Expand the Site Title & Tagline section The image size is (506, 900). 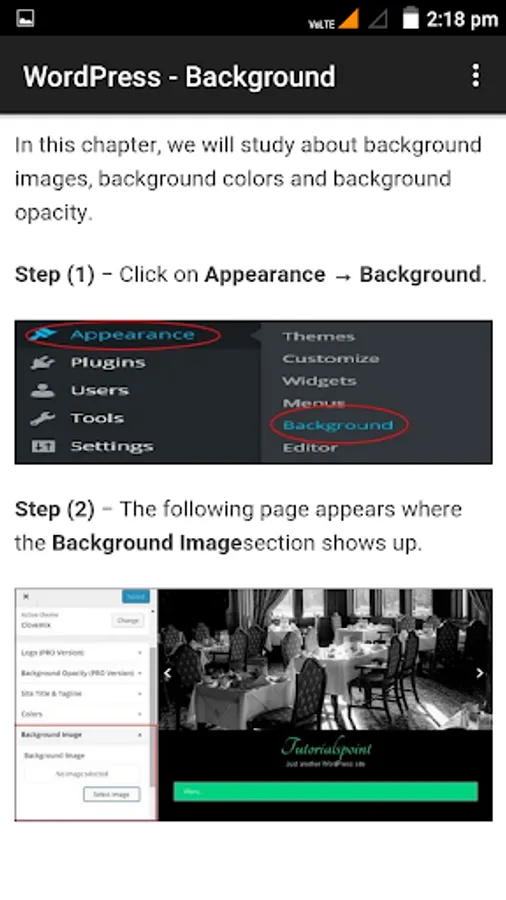click(x=81, y=694)
